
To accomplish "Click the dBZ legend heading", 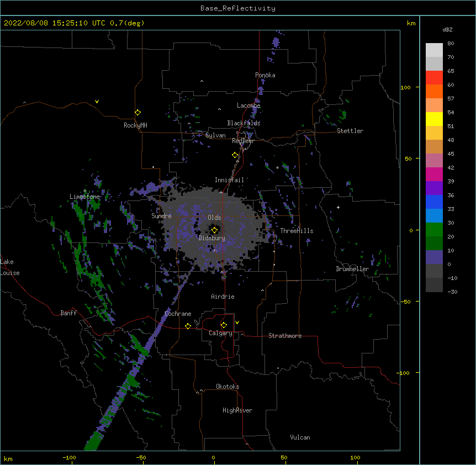I will pyautogui.click(x=447, y=29).
